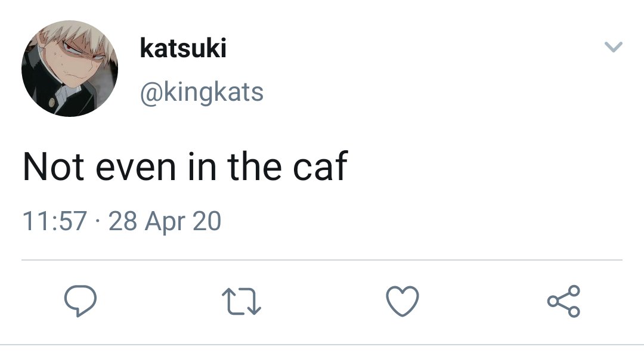644x356 pixels.
Task: Open sharing options with three-node icon
Action: coord(564,301)
